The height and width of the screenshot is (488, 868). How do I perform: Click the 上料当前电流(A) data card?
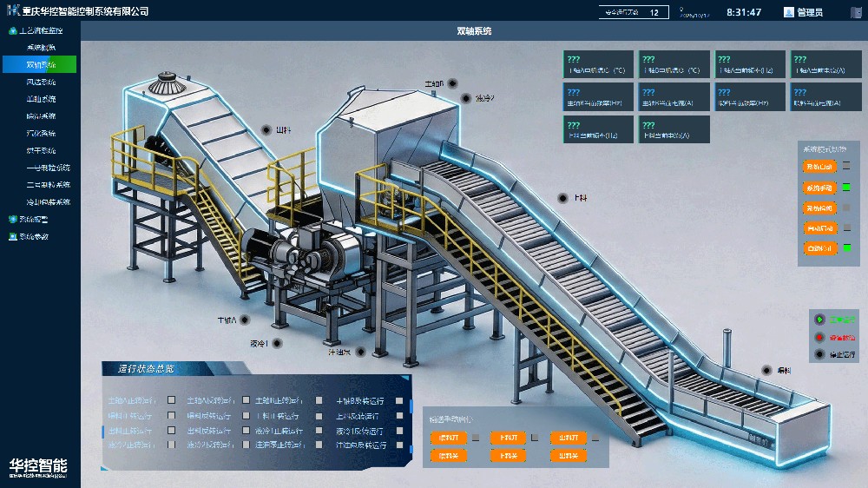[x=674, y=129]
